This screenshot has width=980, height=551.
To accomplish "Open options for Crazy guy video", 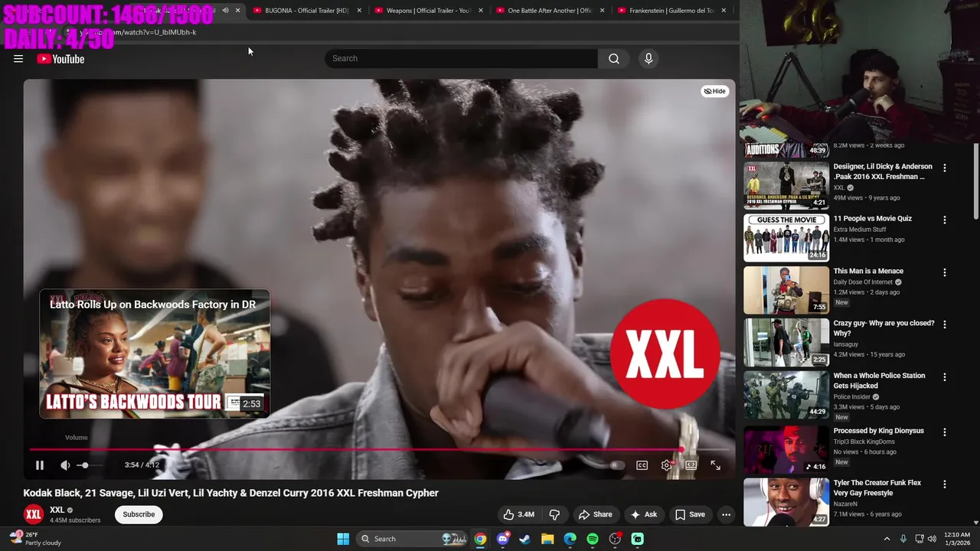I will point(944,324).
